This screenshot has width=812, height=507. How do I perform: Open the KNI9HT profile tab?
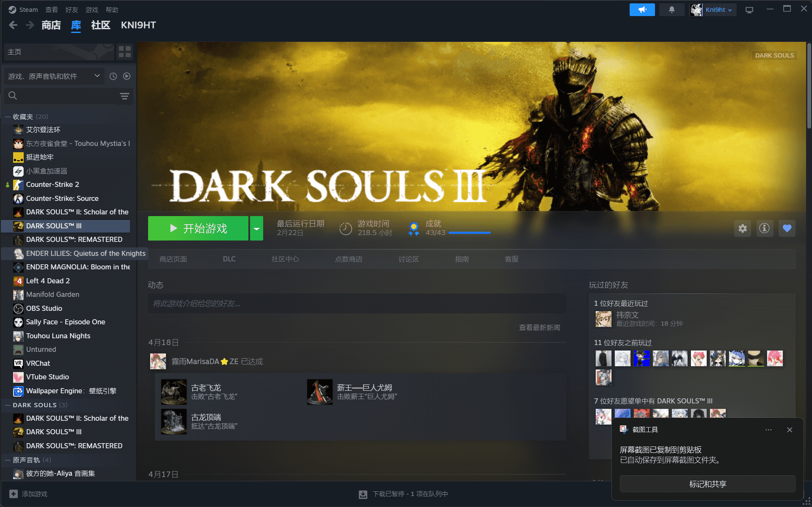pyautogui.click(x=138, y=25)
